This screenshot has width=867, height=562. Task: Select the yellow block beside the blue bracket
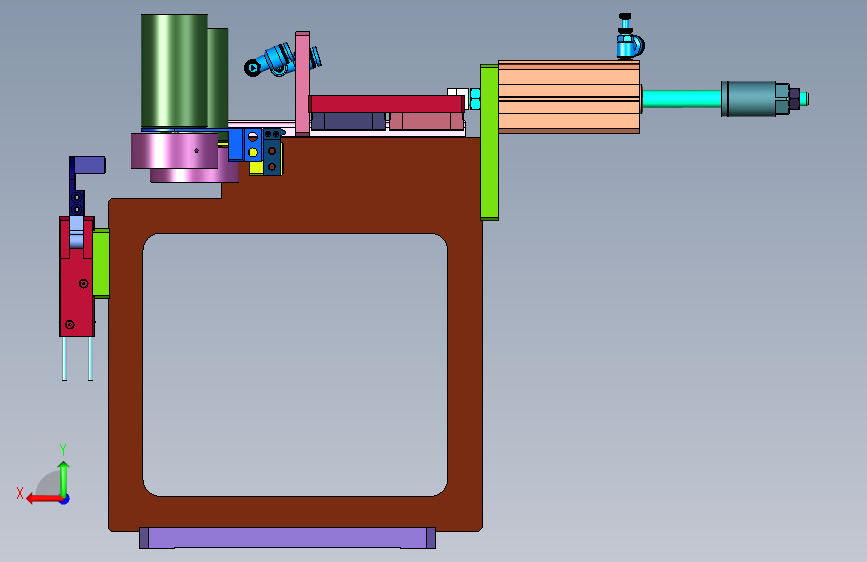[255, 168]
